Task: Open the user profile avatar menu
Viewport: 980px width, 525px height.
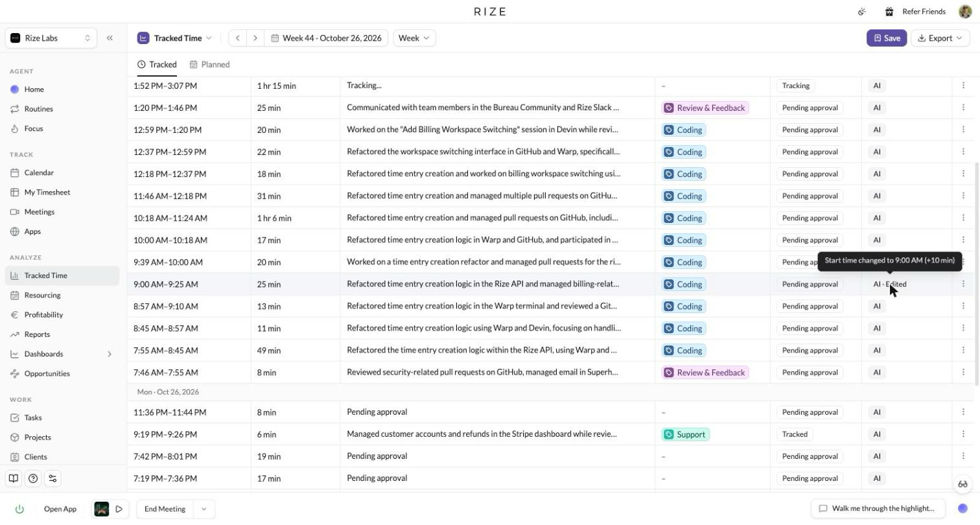Action: [964, 12]
